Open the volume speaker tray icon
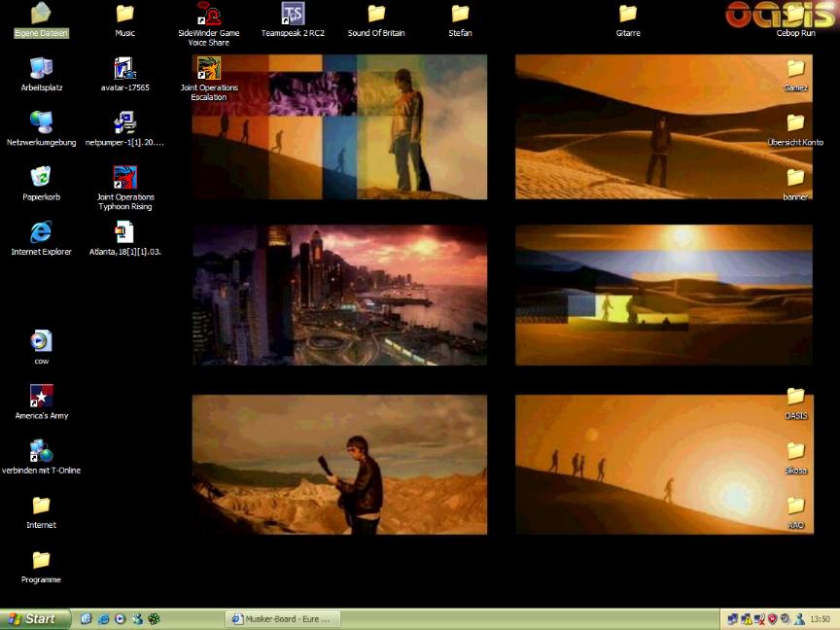This screenshot has width=840, height=630. 786,619
